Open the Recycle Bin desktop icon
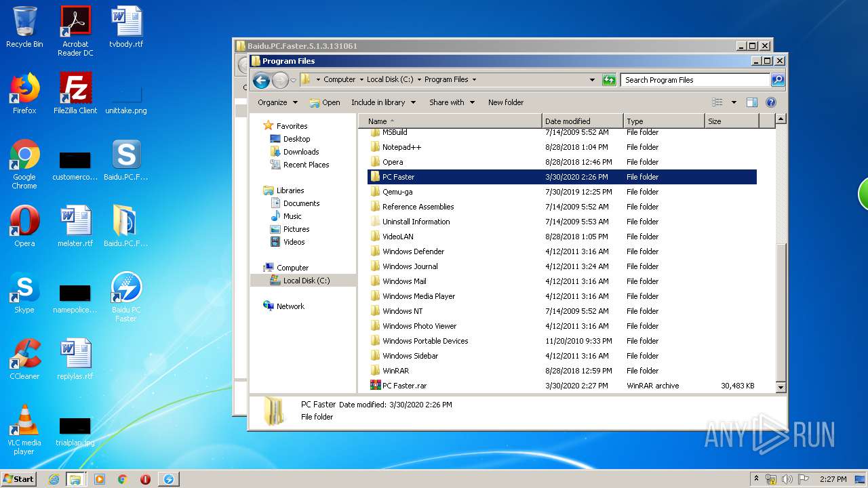Image resolution: width=868 pixels, height=488 pixels. coord(24,27)
